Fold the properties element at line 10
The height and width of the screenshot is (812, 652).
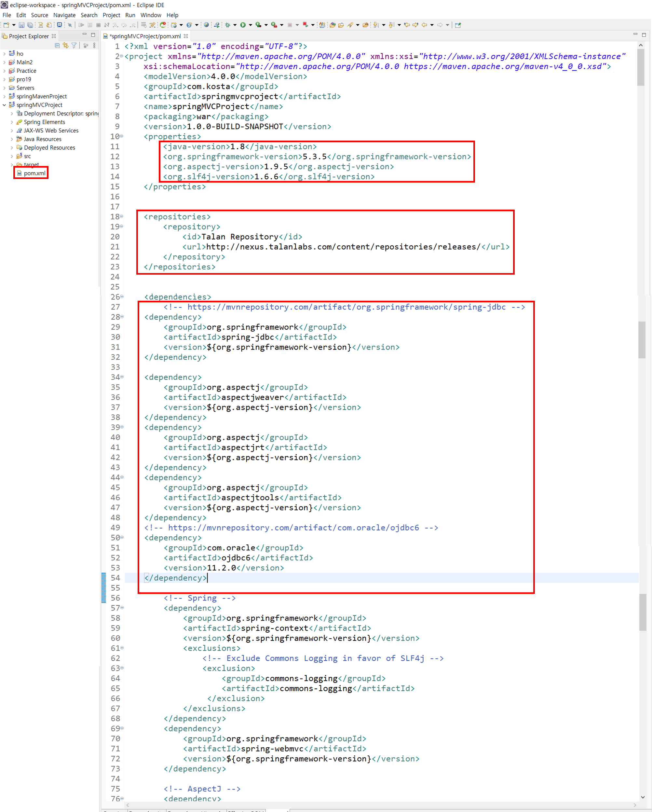pyautogui.click(x=122, y=136)
